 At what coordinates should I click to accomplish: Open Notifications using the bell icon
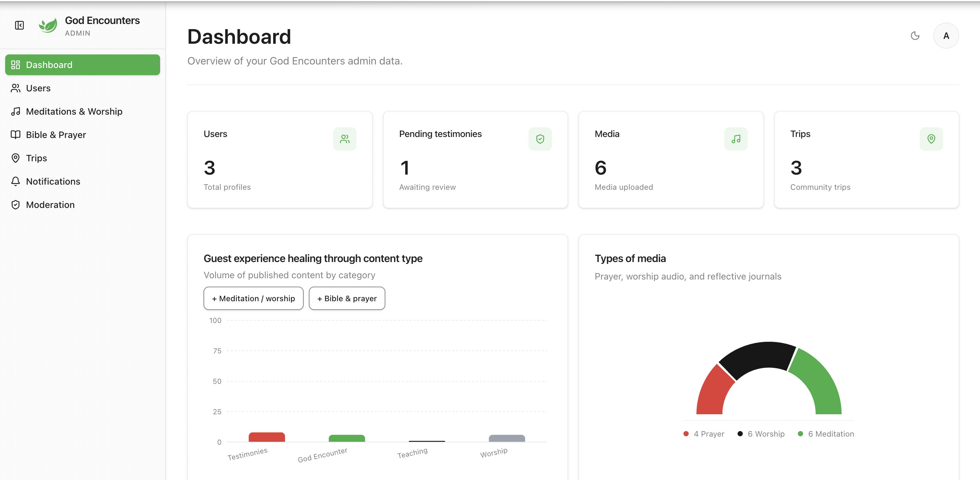pyautogui.click(x=16, y=181)
